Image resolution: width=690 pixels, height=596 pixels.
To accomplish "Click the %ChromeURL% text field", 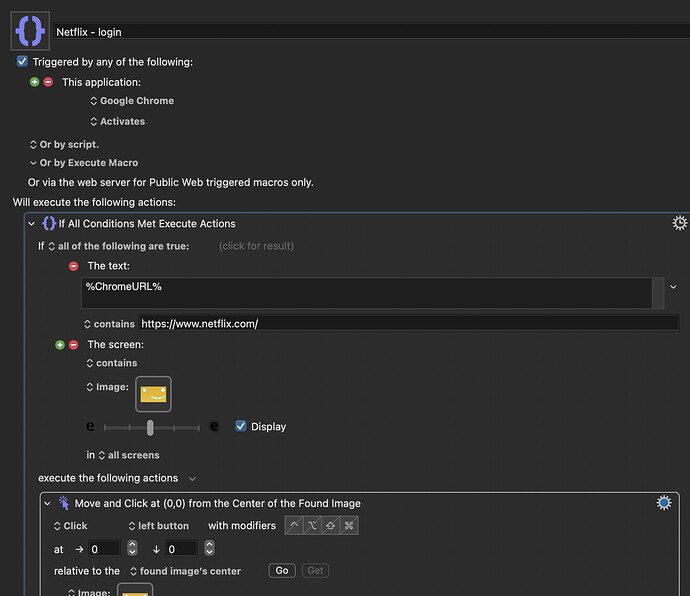I will point(367,293).
